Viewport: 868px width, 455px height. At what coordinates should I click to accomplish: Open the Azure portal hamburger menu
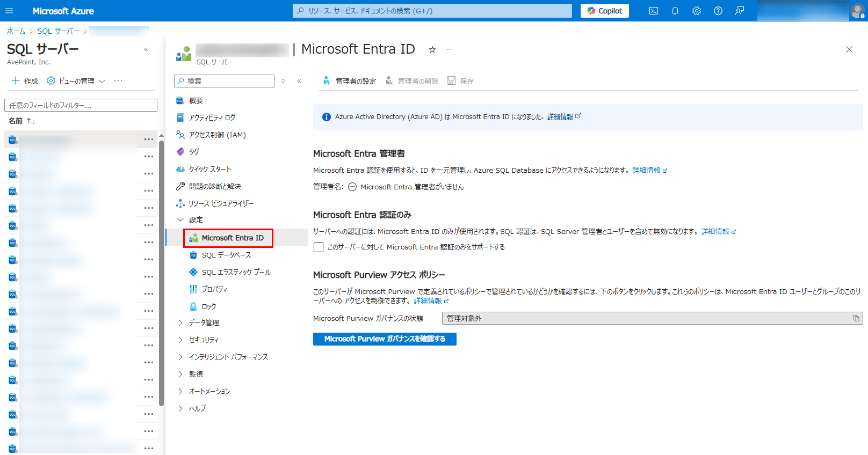pyautogui.click(x=9, y=11)
